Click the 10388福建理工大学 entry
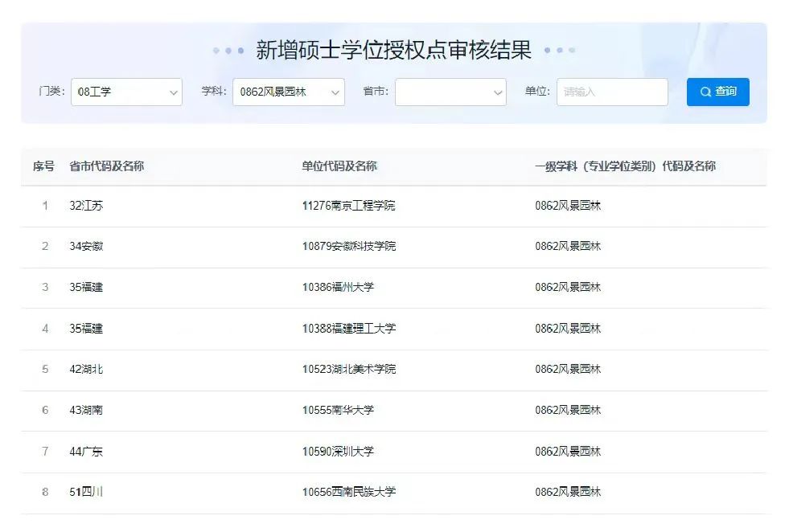789x532 pixels. pyautogui.click(x=348, y=329)
